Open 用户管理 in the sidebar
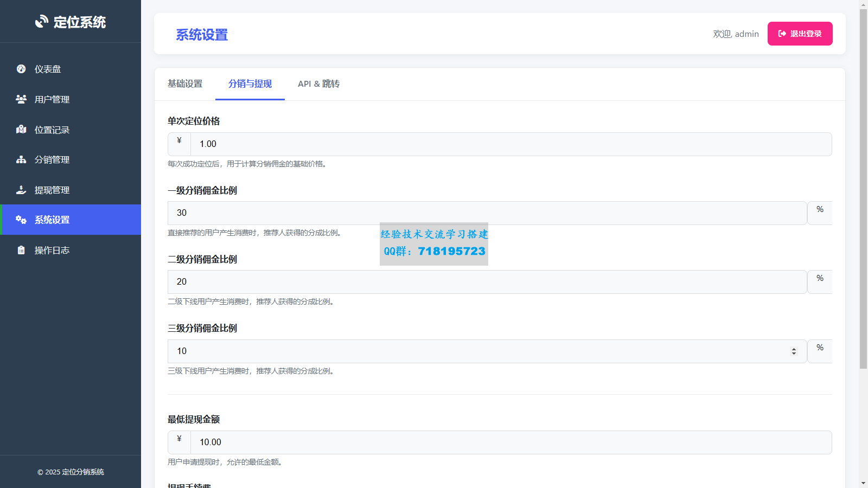Viewport: 868px width, 488px height. (71, 99)
